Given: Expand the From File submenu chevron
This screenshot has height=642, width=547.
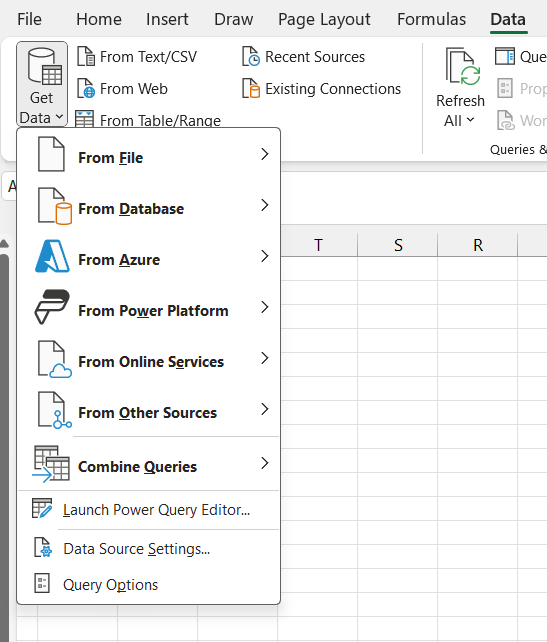Looking at the screenshot, I should coord(265,154).
